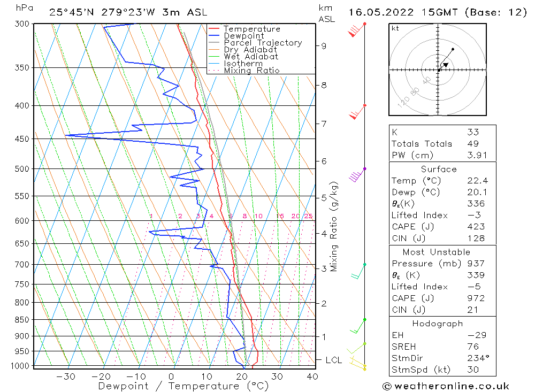This screenshot has height=392, width=535.
Task: Click the surface Lifted Index value −3
Action: point(475,216)
